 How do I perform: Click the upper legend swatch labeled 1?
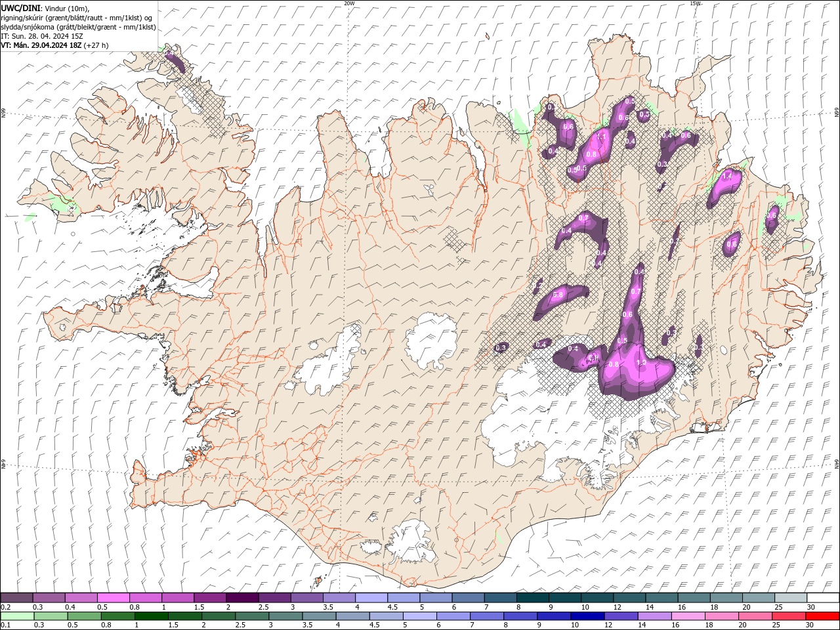pyautogui.click(x=177, y=598)
